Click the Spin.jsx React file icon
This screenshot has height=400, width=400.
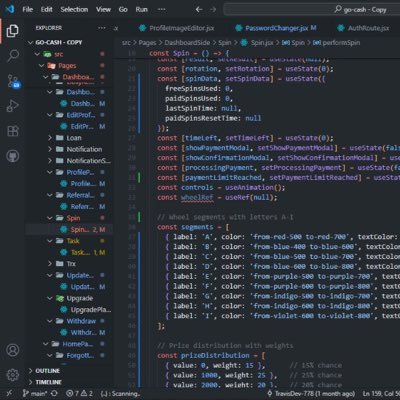(x=64, y=229)
